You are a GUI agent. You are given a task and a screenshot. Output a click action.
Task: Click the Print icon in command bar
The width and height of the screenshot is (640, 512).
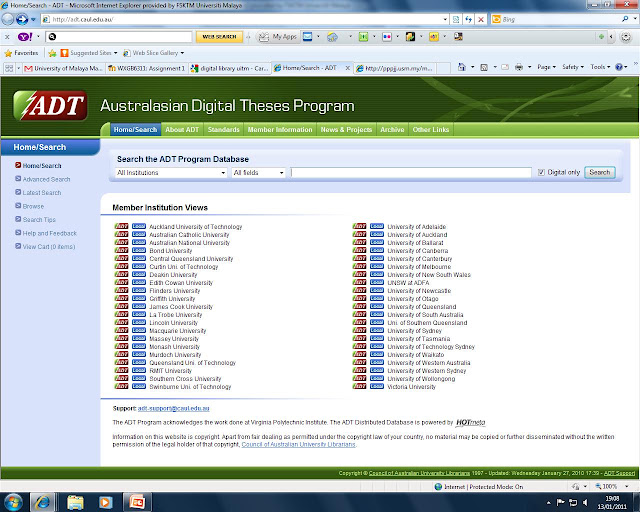coord(519,67)
